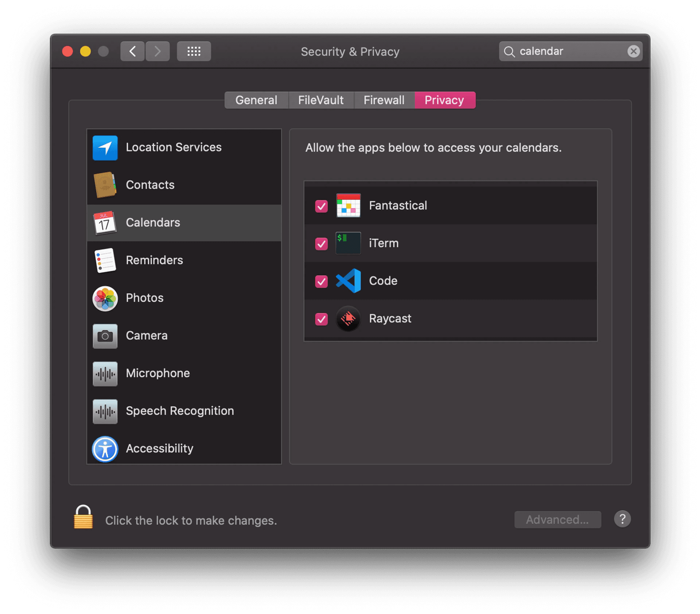Open the Photos privacy settings

144,298
